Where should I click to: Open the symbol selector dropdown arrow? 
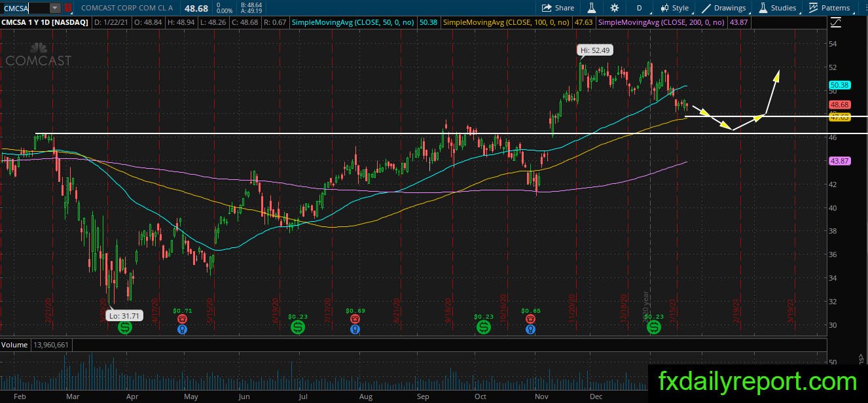pyautogui.click(x=55, y=8)
